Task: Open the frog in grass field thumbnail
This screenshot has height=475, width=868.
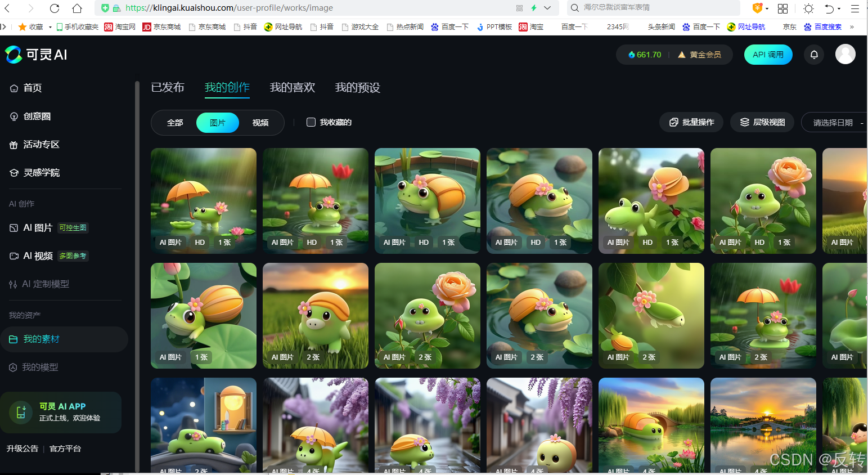Action: (x=316, y=316)
